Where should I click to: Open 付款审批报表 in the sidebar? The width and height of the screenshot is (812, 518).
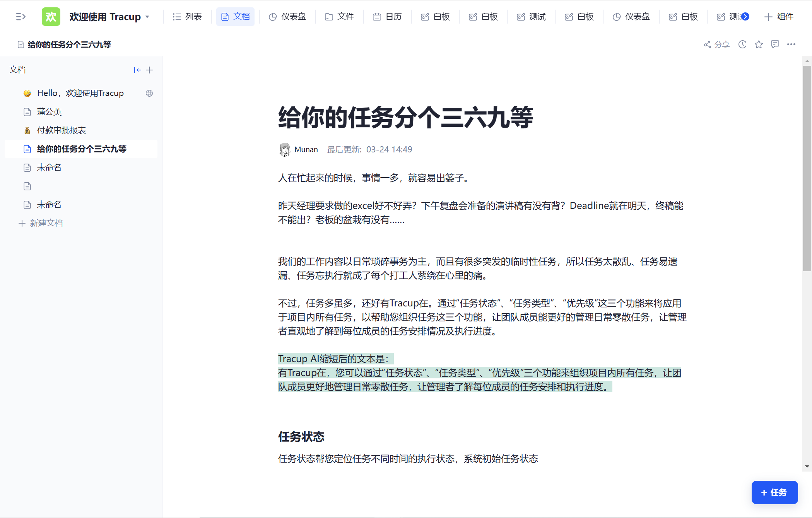coord(61,130)
